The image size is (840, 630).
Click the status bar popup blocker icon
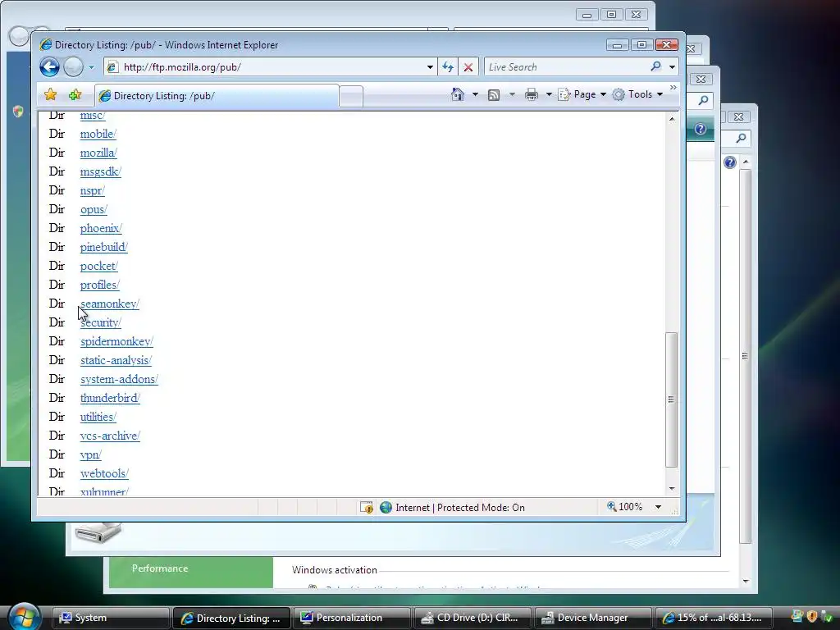[x=367, y=507]
